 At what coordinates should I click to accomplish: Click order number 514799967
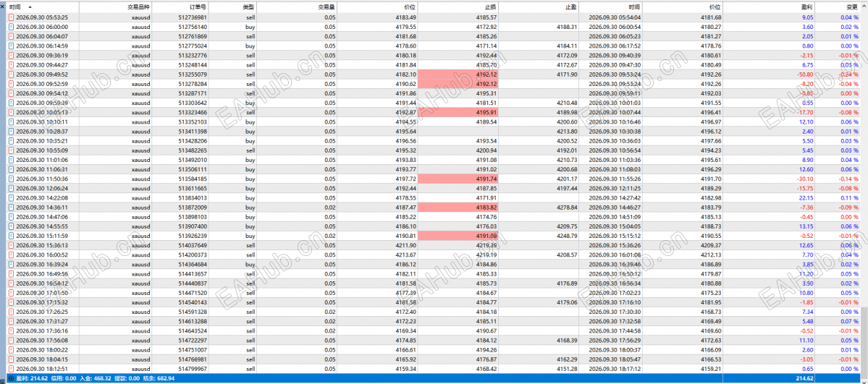193,369
